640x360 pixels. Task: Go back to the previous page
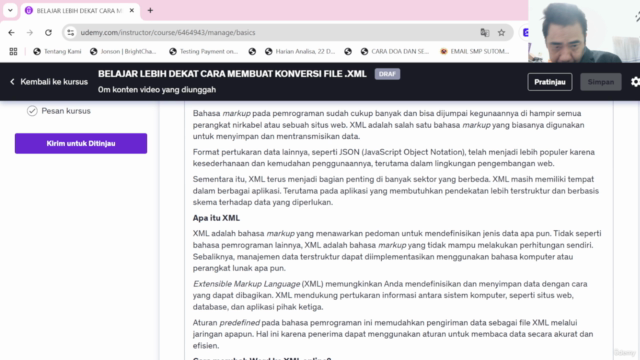11,33
